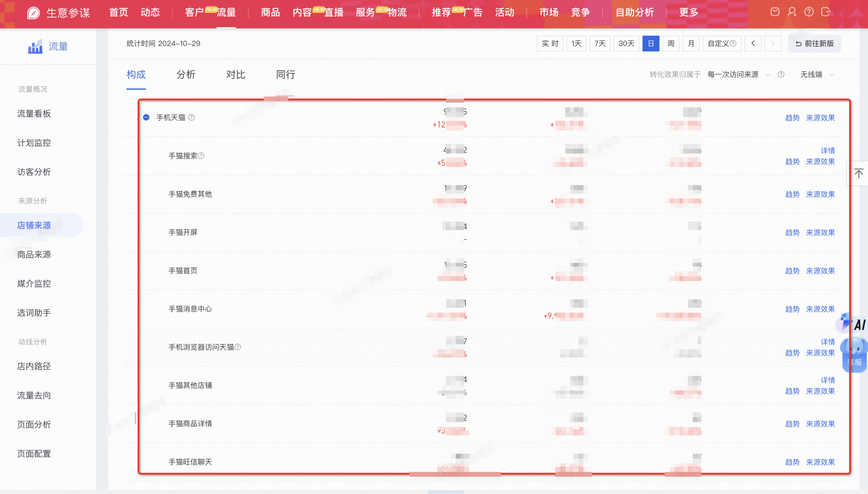
Task: Click the logout icon in header
Action: pyautogui.click(x=825, y=12)
